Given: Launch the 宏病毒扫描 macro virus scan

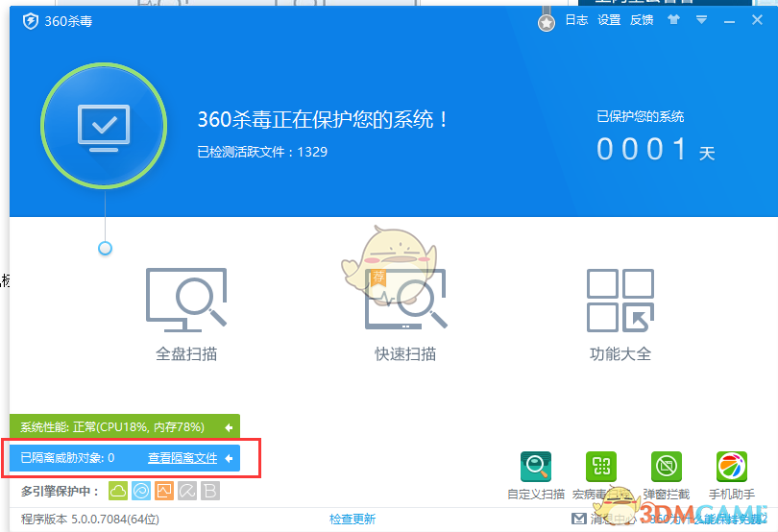Looking at the screenshot, I should 601,475.
